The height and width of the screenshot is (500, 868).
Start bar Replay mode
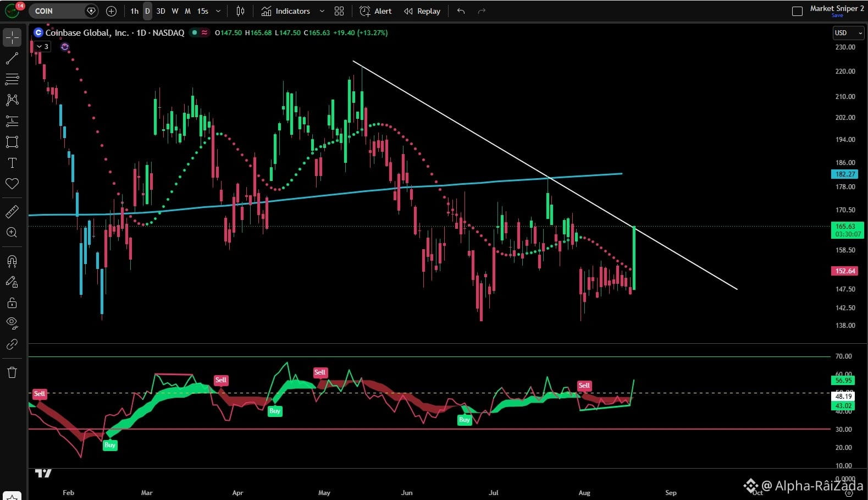point(422,11)
